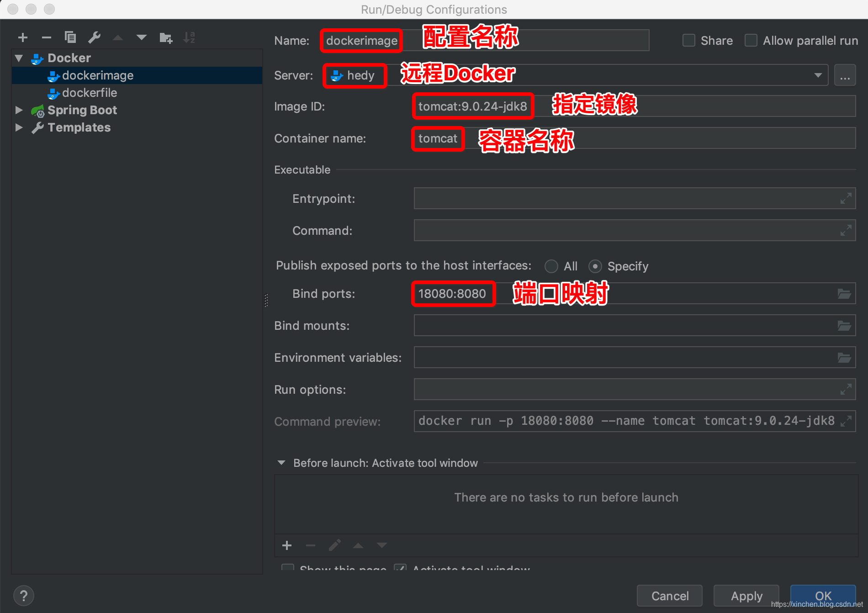This screenshot has height=613, width=868.
Task: Focus the Run options field
Action: click(635, 390)
